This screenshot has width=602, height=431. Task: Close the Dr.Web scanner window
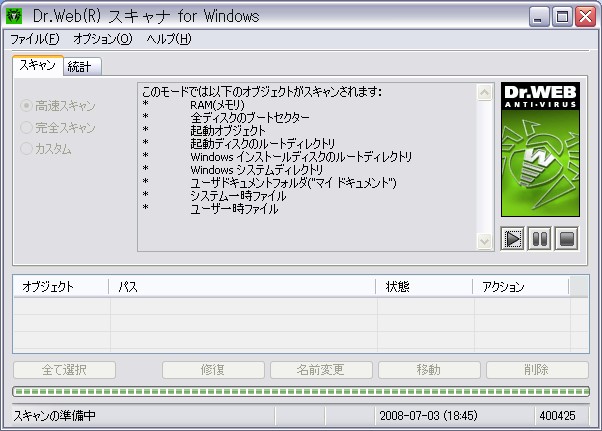(585, 16)
